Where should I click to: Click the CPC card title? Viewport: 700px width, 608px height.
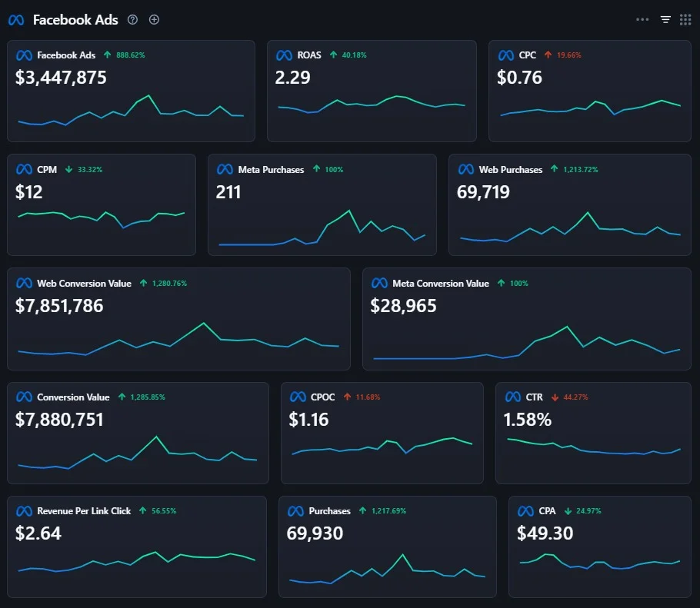tap(527, 55)
